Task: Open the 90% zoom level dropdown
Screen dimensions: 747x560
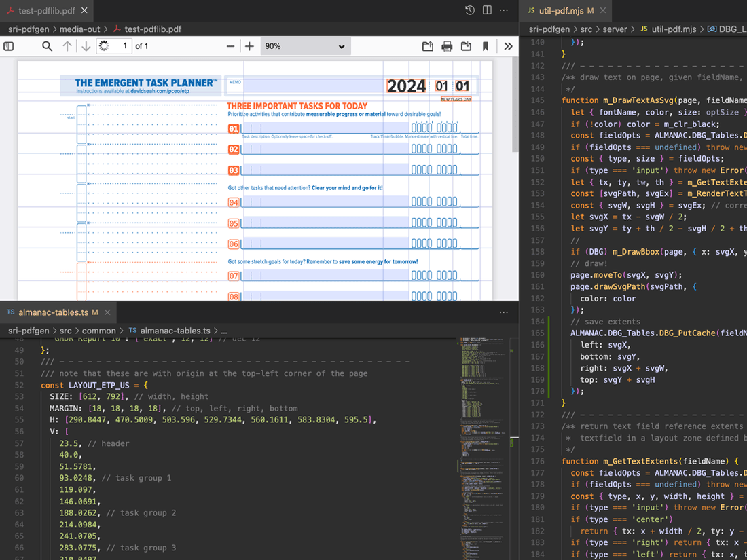Action: click(x=305, y=46)
